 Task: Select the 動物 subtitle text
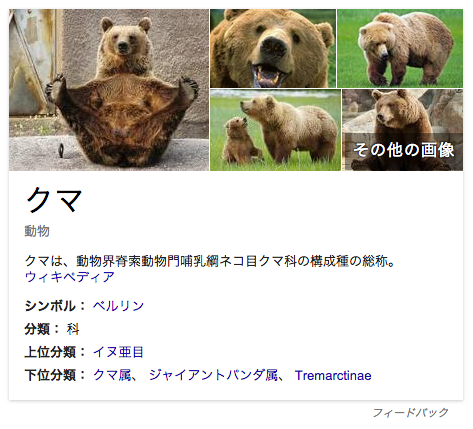pos(37,231)
